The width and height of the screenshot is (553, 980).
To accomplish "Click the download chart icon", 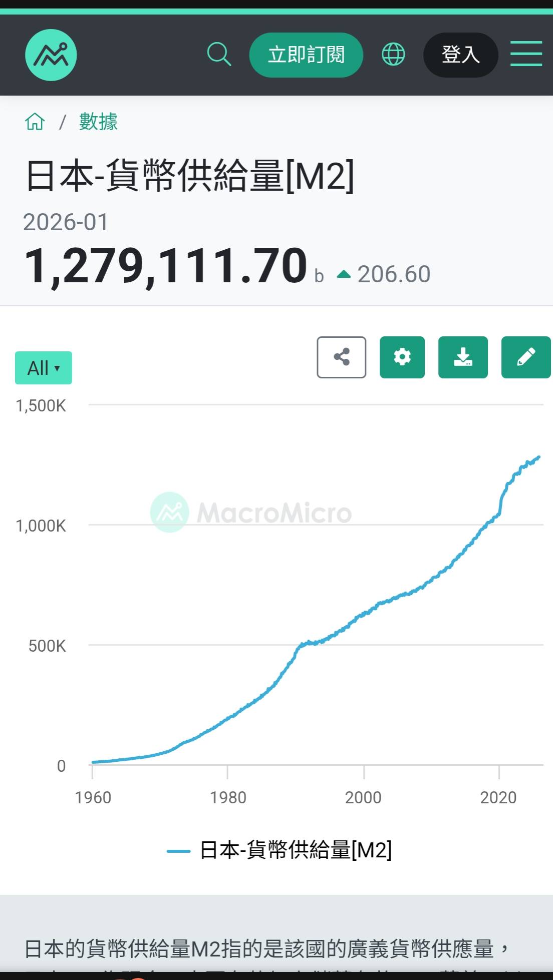I will click(463, 357).
